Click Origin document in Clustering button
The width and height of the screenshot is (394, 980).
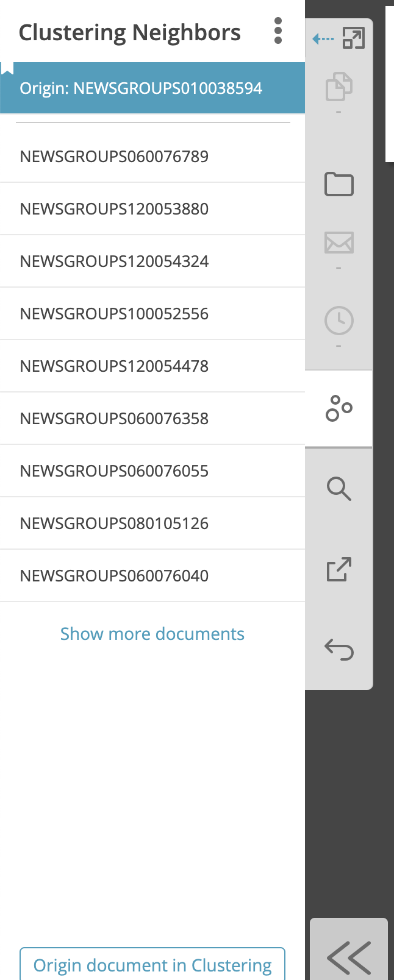click(x=152, y=965)
